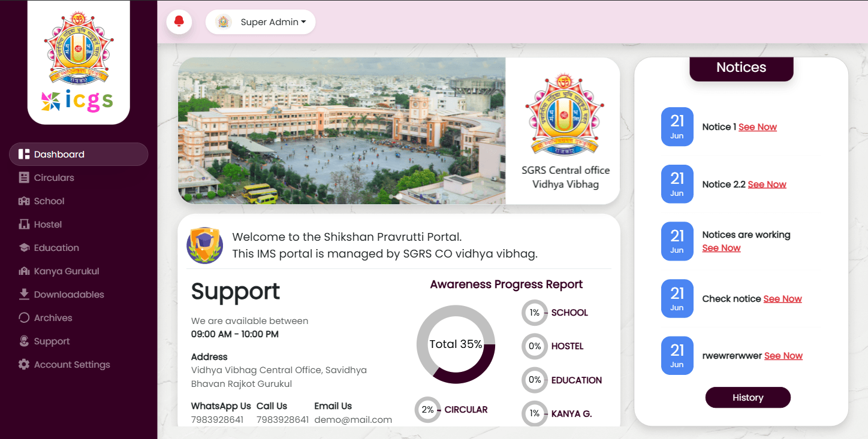
Task: Click the Circulars icon in sidebar
Action: click(24, 177)
